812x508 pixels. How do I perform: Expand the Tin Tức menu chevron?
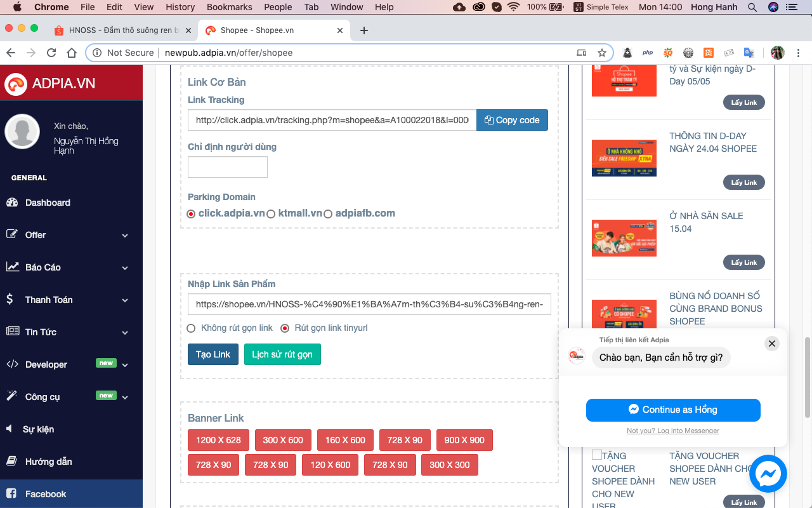(125, 333)
